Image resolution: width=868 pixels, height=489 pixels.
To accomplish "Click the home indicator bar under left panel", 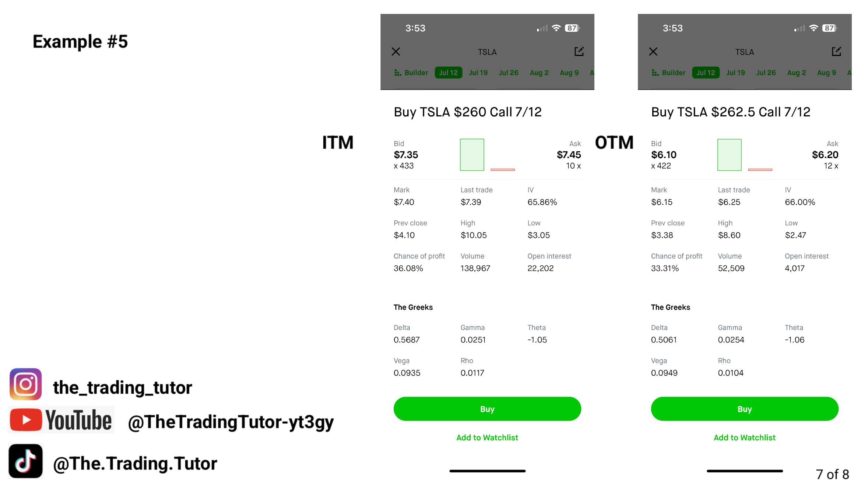I will click(487, 471).
